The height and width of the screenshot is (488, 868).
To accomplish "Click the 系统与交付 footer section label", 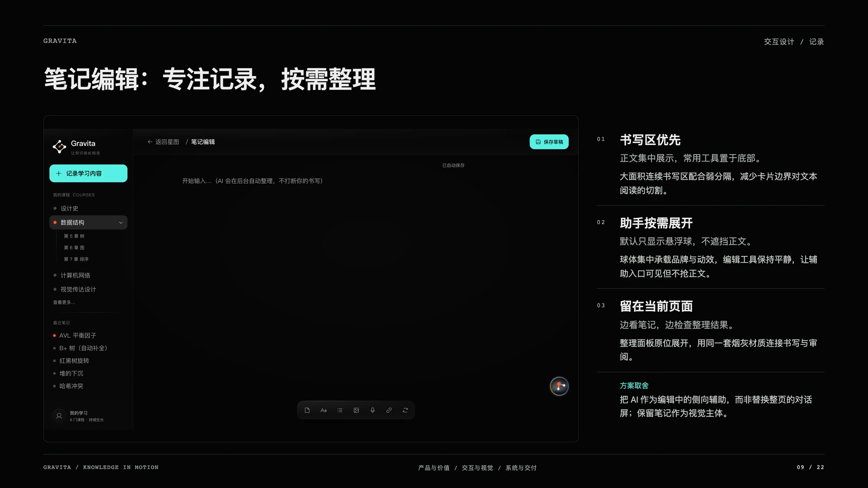I will point(521,468).
